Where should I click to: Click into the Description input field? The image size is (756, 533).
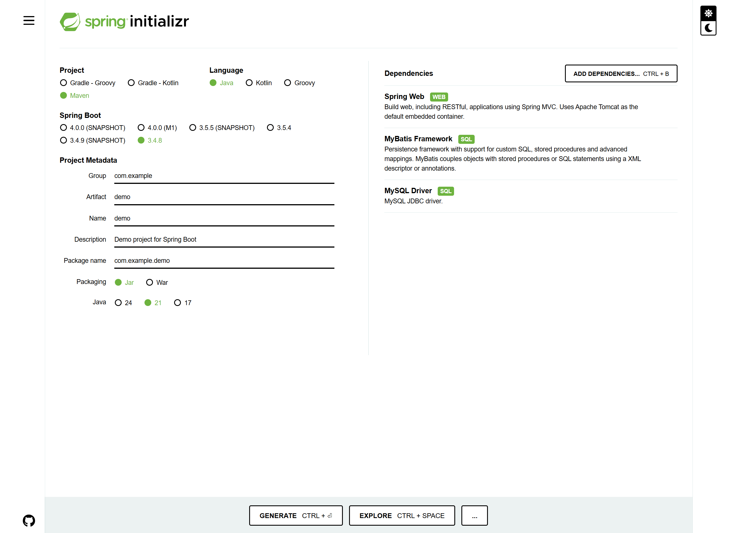coord(224,239)
